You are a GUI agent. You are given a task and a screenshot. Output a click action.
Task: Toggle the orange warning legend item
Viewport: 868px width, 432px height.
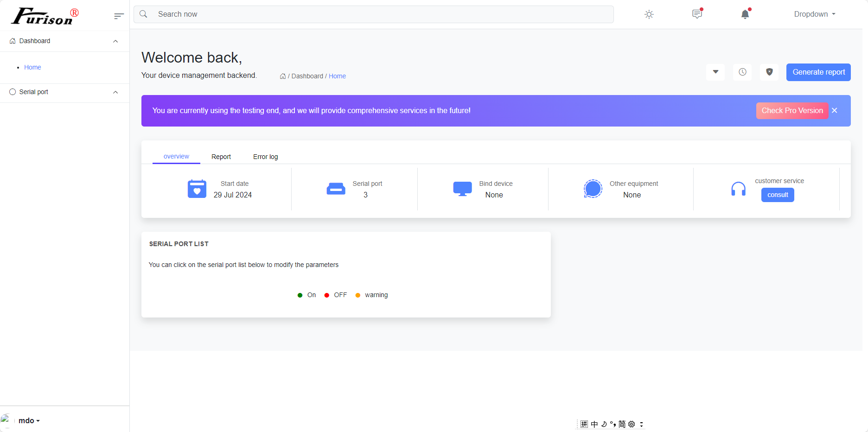(x=371, y=295)
